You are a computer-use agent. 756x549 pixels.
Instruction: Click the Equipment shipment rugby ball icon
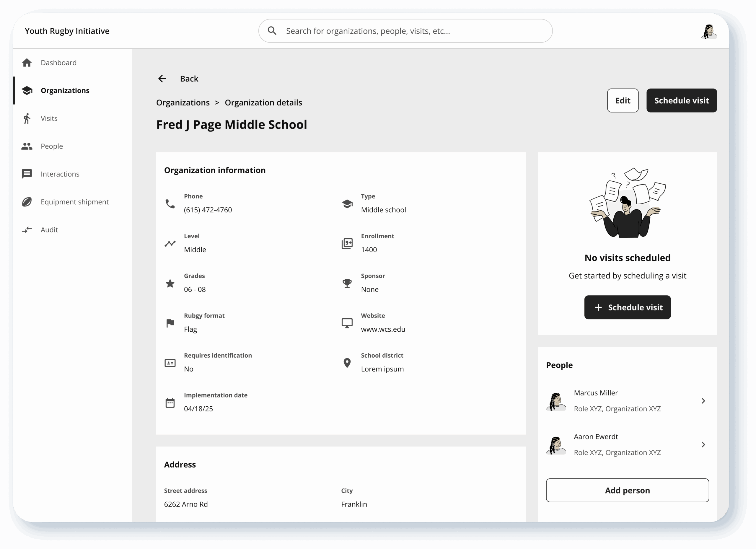click(x=27, y=202)
